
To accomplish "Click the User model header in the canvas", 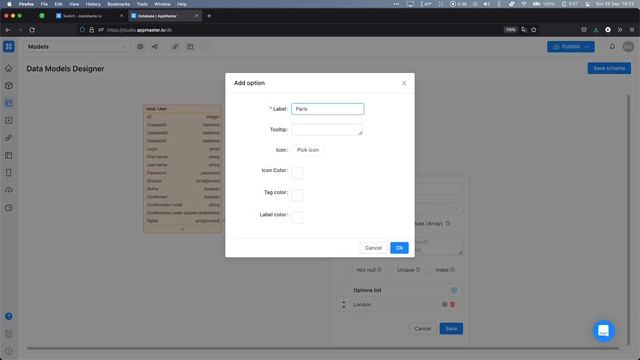I will pos(182,109).
